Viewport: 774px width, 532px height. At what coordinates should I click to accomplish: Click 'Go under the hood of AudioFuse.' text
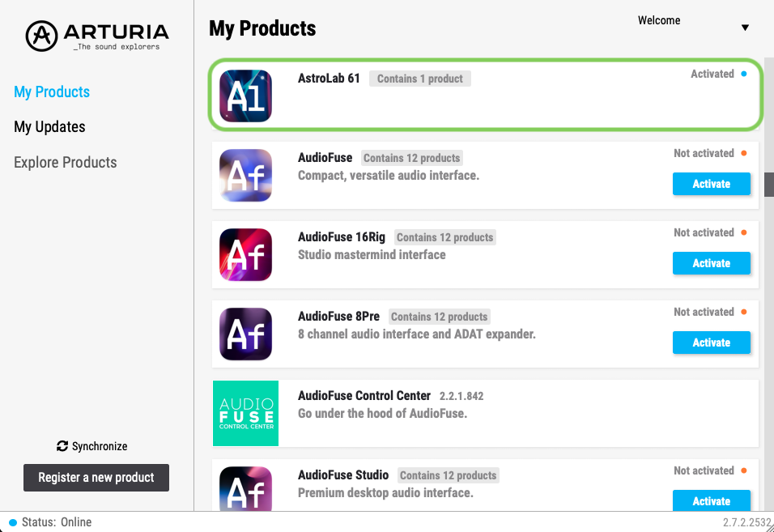tap(383, 414)
